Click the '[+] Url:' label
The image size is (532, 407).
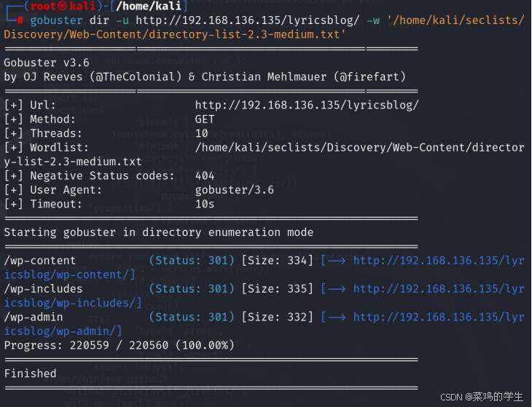tap(30, 105)
